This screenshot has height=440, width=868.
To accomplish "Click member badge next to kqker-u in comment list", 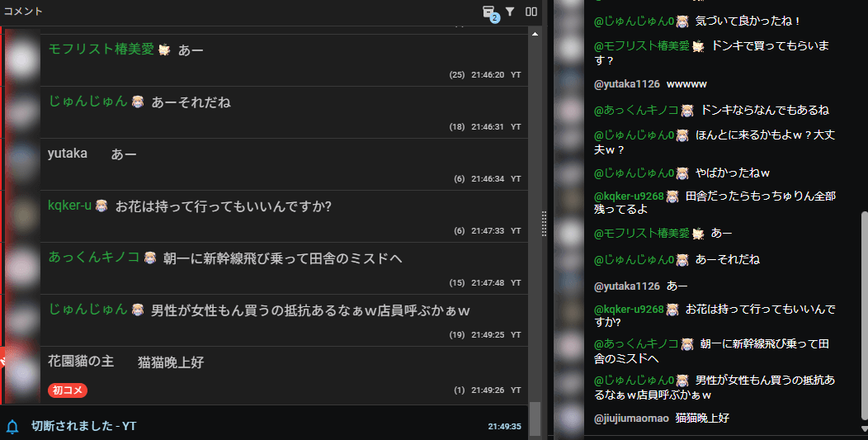I will tap(101, 206).
